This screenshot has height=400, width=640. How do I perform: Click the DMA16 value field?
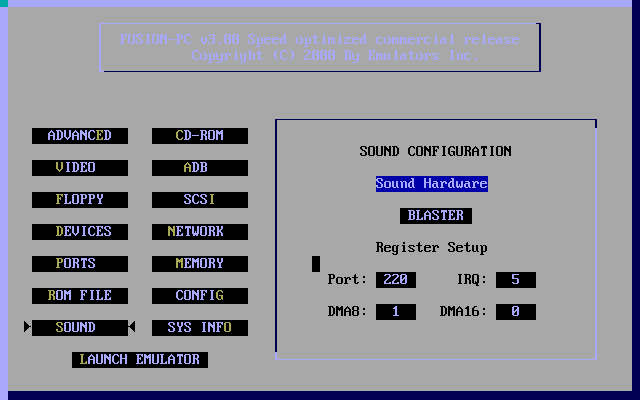[x=515, y=312]
